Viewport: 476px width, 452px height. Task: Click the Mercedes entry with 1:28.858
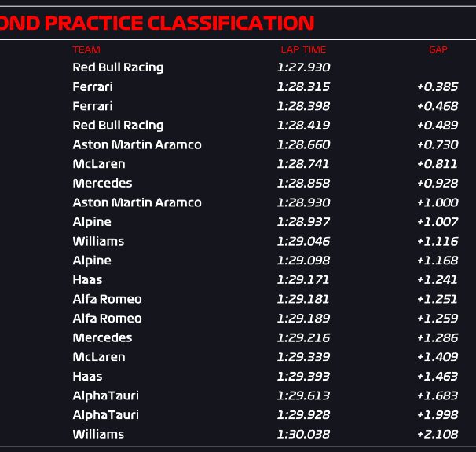coord(102,183)
